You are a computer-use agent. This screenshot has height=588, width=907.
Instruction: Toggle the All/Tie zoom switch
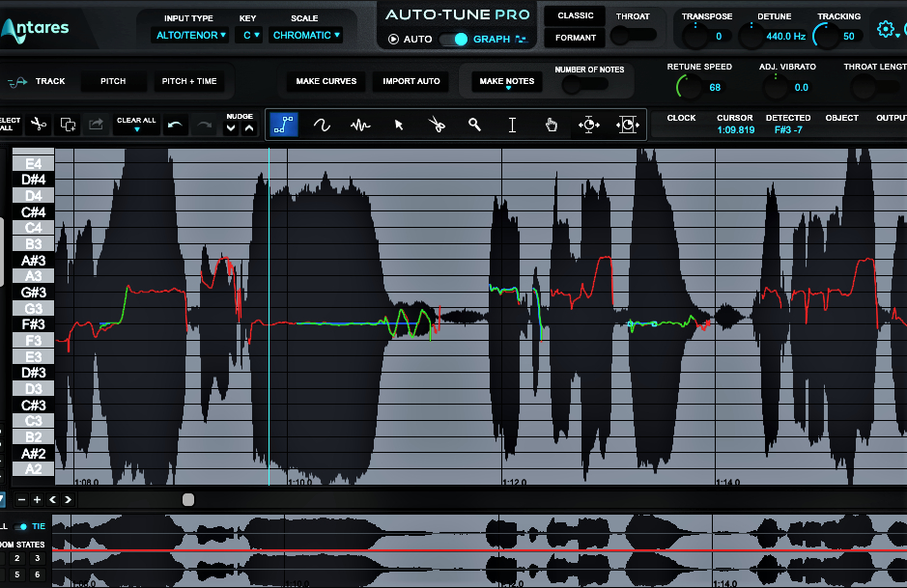click(21, 526)
